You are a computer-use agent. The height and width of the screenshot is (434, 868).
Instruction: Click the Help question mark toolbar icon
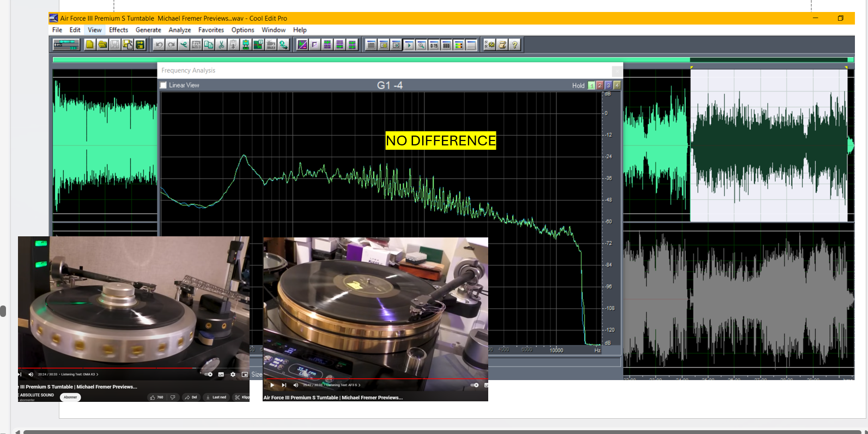[515, 45]
